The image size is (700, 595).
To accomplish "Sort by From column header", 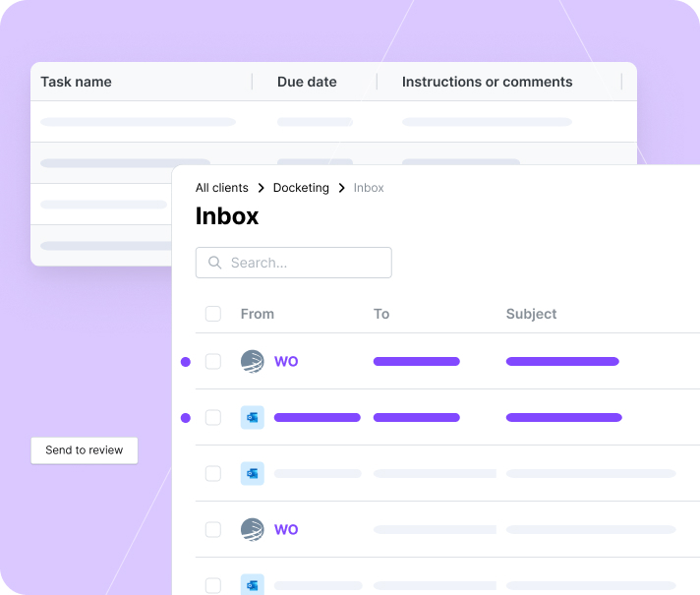I will point(258,314).
